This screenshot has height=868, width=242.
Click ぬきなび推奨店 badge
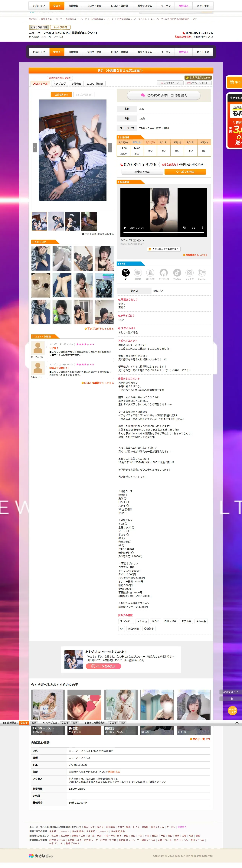[x=39, y=27]
